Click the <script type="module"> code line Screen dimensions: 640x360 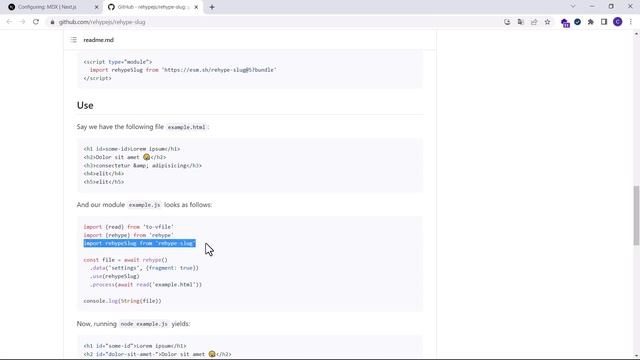point(118,62)
